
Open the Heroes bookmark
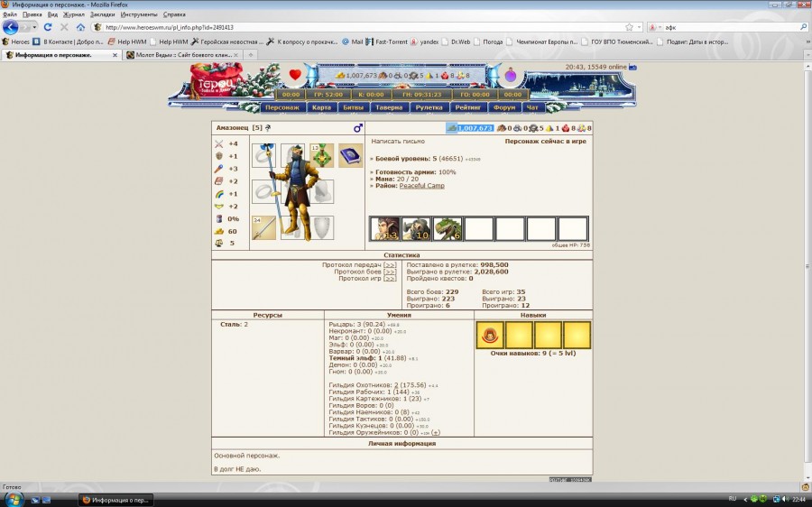(x=16, y=41)
